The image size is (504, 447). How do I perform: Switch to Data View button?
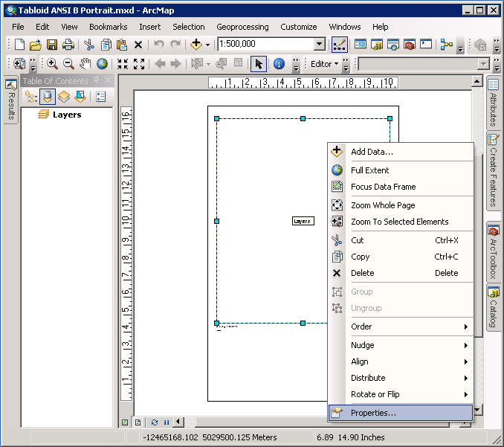click(x=125, y=422)
